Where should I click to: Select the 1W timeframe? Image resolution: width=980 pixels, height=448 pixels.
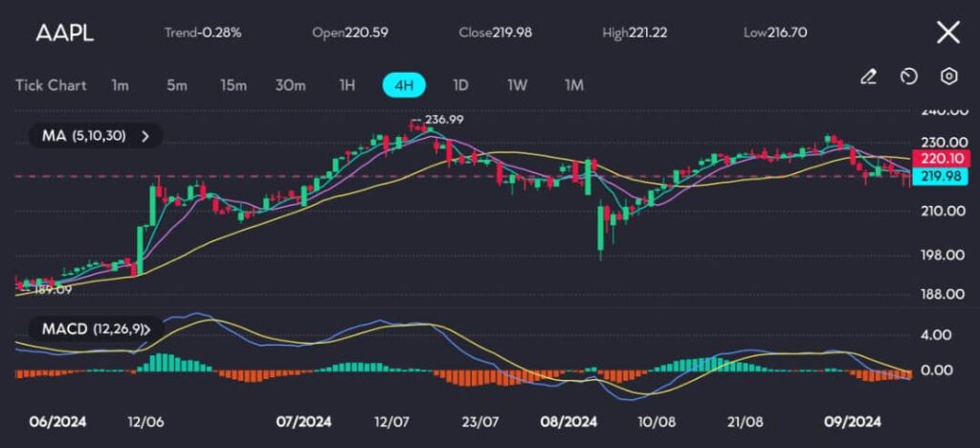517,85
